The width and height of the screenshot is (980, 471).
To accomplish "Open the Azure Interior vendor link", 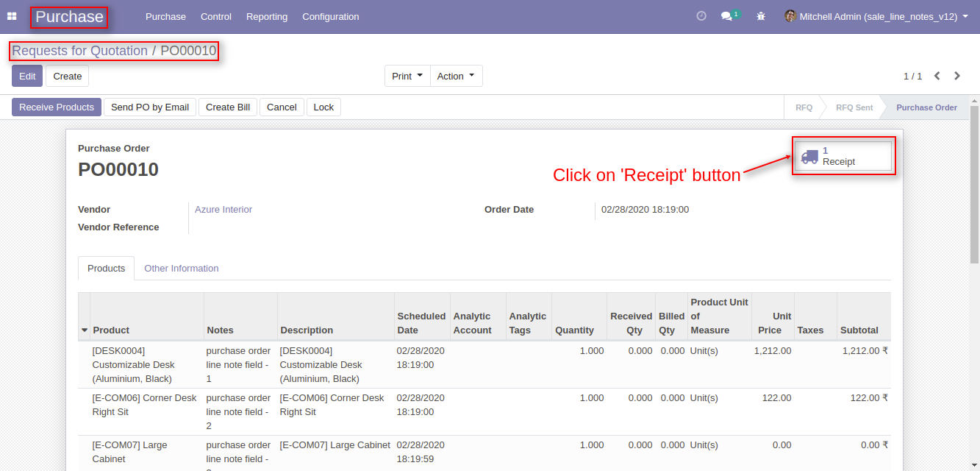I will tap(223, 210).
